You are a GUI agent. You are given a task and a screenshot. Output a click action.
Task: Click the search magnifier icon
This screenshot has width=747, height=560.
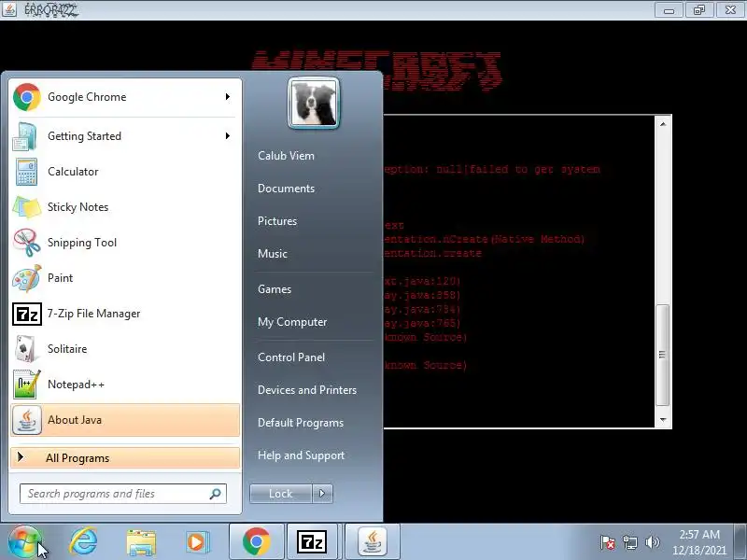(x=215, y=494)
